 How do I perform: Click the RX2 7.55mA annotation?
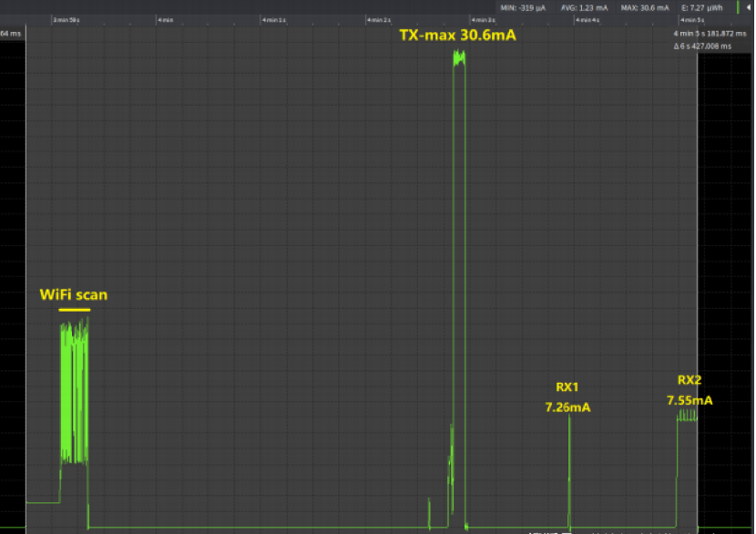pyautogui.click(x=690, y=391)
